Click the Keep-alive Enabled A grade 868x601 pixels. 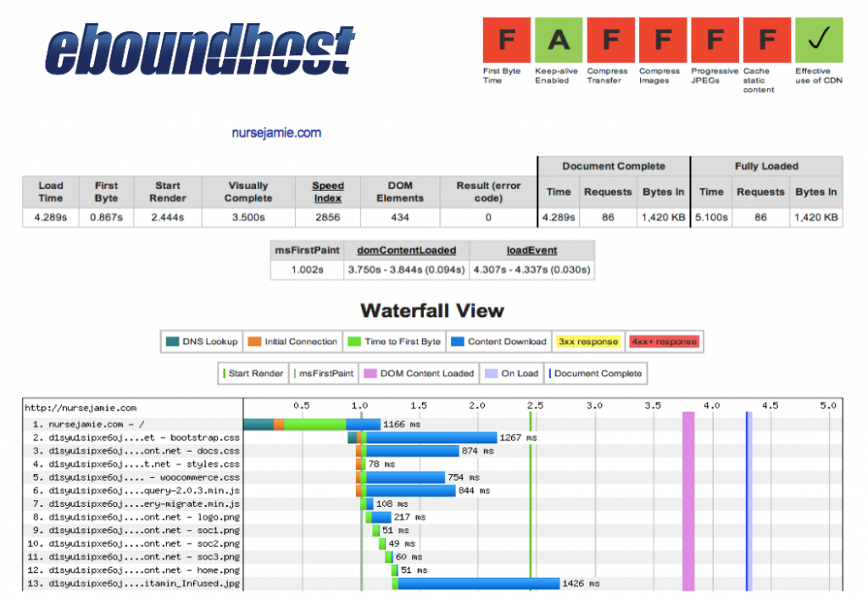[559, 40]
